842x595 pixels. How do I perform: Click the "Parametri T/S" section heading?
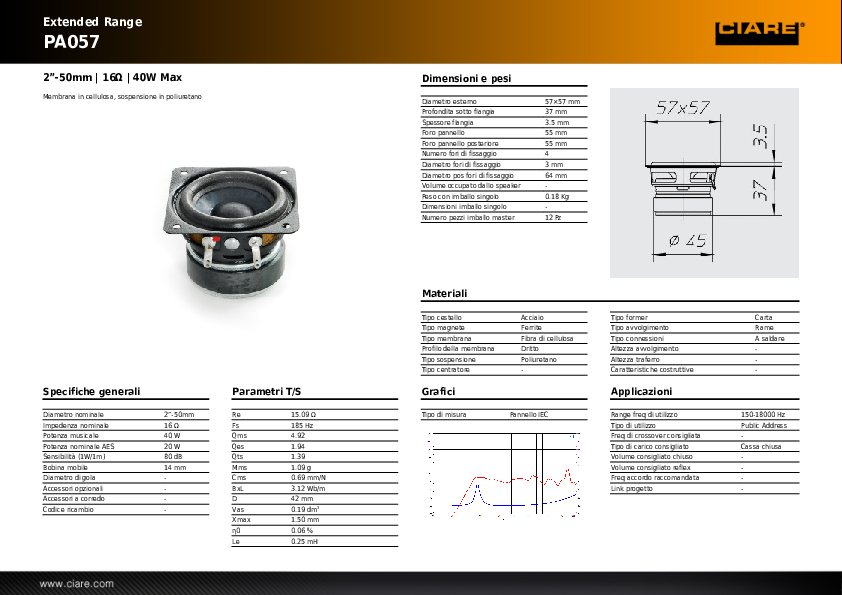[266, 391]
